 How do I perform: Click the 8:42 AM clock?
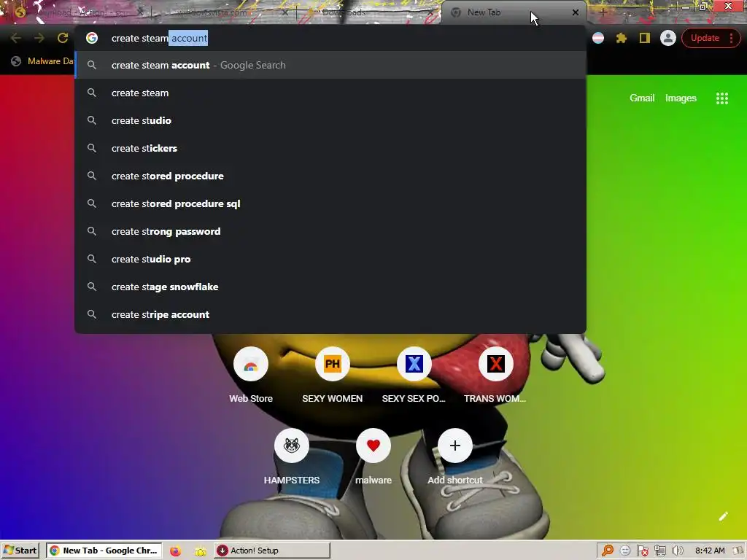[x=710, y=551]
